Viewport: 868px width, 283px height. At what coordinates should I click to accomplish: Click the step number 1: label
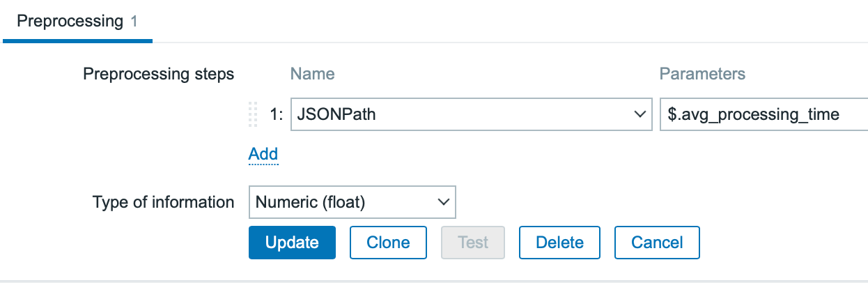pyautogui.click(x=277, y=114)
